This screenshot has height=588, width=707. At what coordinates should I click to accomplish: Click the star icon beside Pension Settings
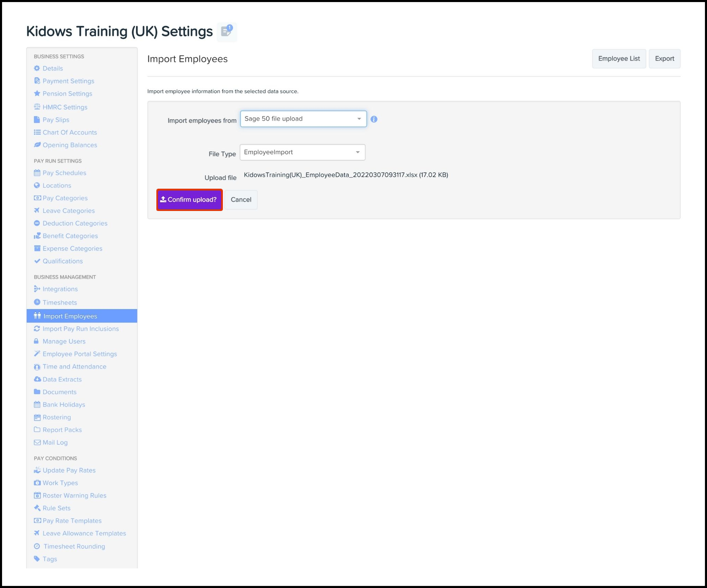click(37, 93)
